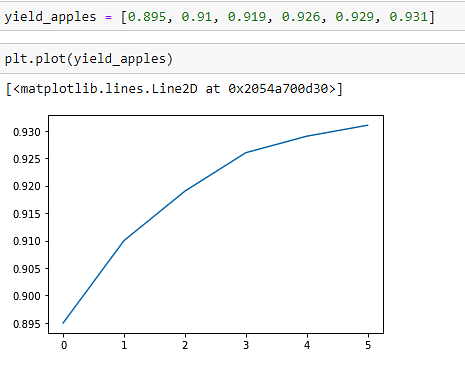Image resolution: width=465 pixels, height=372 pixels.
Task: Click the value 0.929 in the list
Action: pyautogui.click(x=354, y=17)
